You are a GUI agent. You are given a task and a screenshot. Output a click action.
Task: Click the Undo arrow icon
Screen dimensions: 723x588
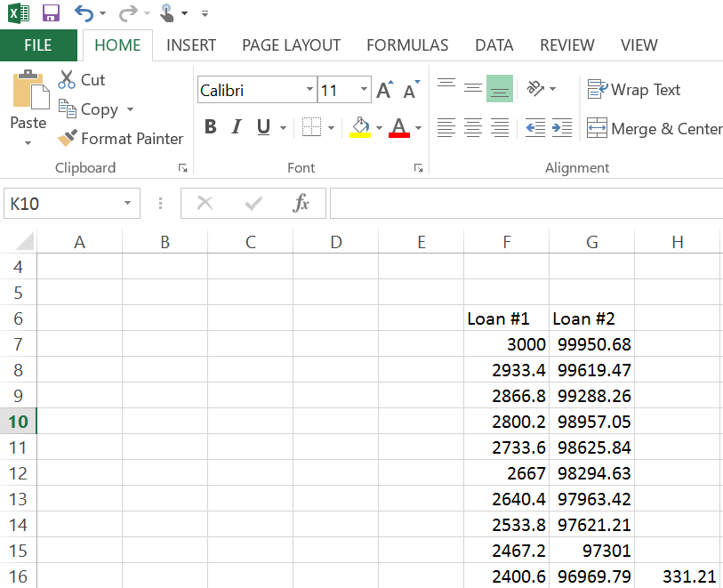[84, 13]
